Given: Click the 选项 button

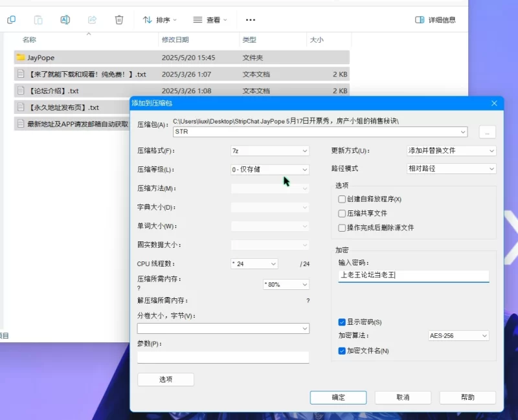Looking at the screenshot, I should click(x=166, y=379).
